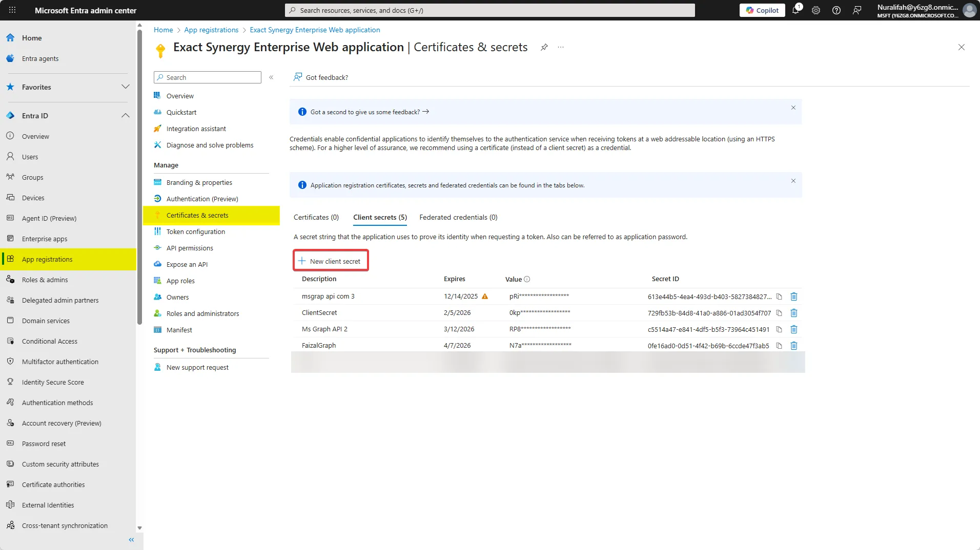Open the notifications bell
The height and width of the screenshot is (550, 980).
[796, 10]
